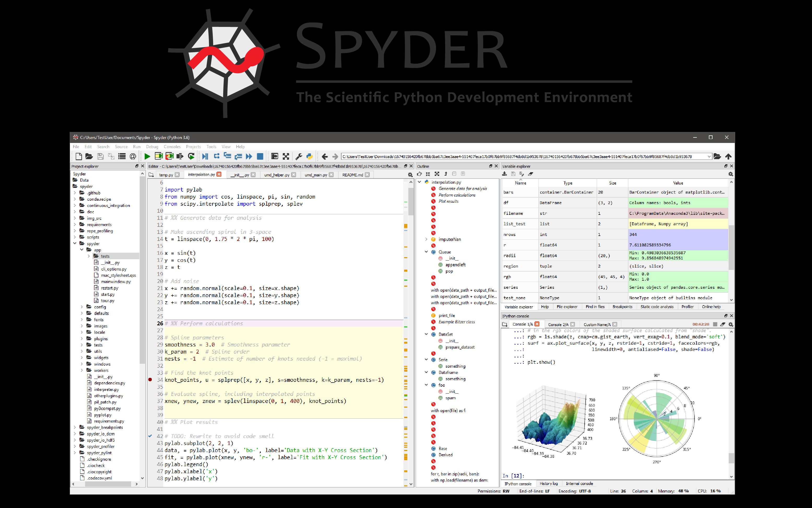Viewport: 812px width, 508px height.
Task: Maximize the current pane
Action: click(275, 156)
